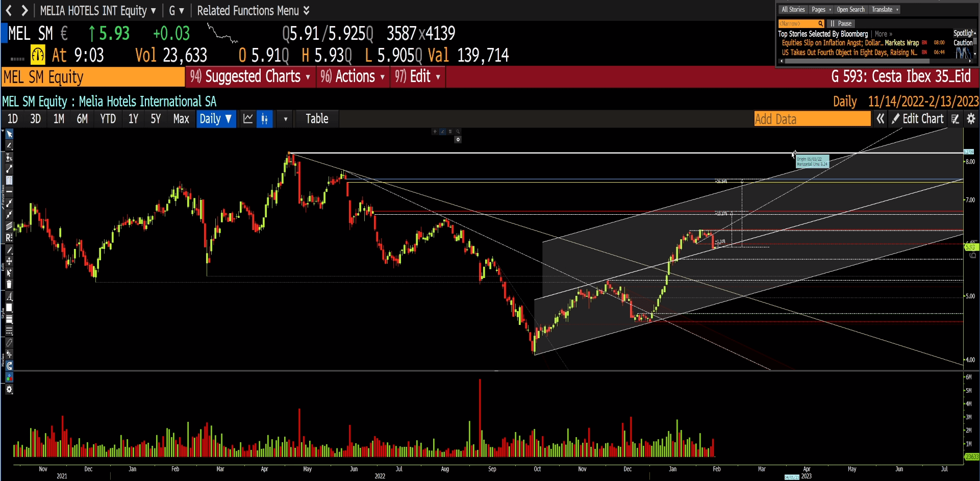Open the MELIA HOTELS INT Equity dropdown

tap(98, 10)
